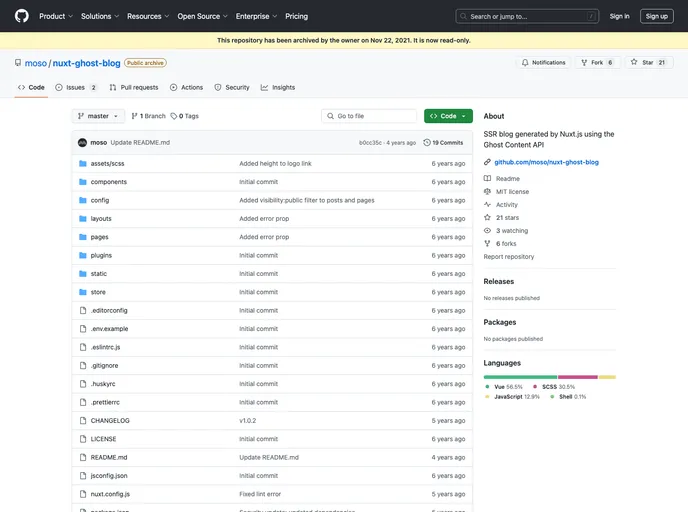Click the layouts folder icon
Screen dimensions: 688x512
click(x=82, y=218)
